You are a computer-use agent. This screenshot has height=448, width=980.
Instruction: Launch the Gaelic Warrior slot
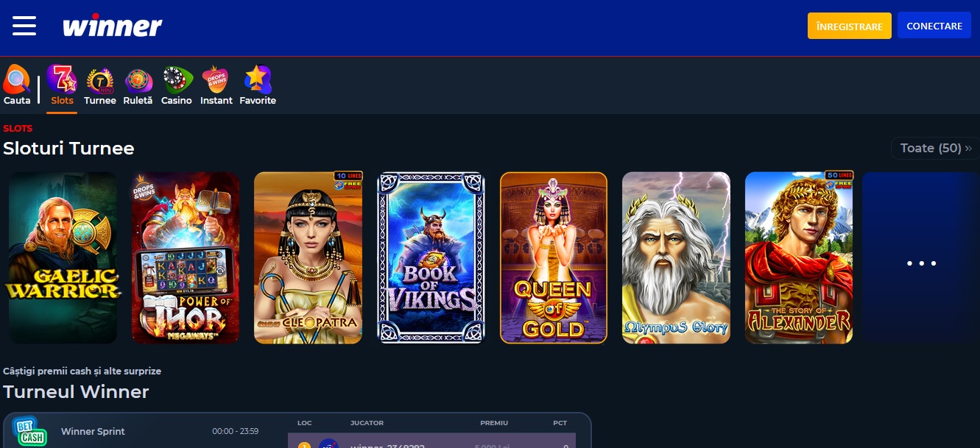pyautogui.click(x=63, y=258)
